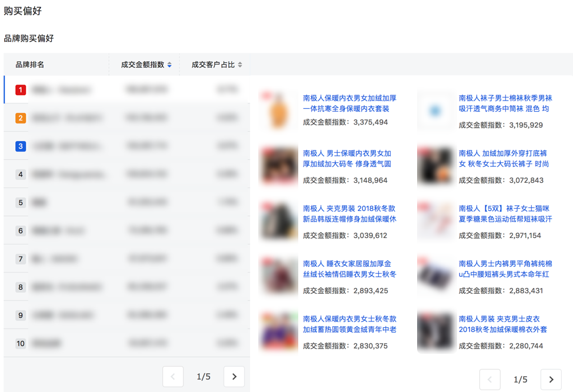Click the index value 3,195,929

pyautogui.click(x=526, y=125)
